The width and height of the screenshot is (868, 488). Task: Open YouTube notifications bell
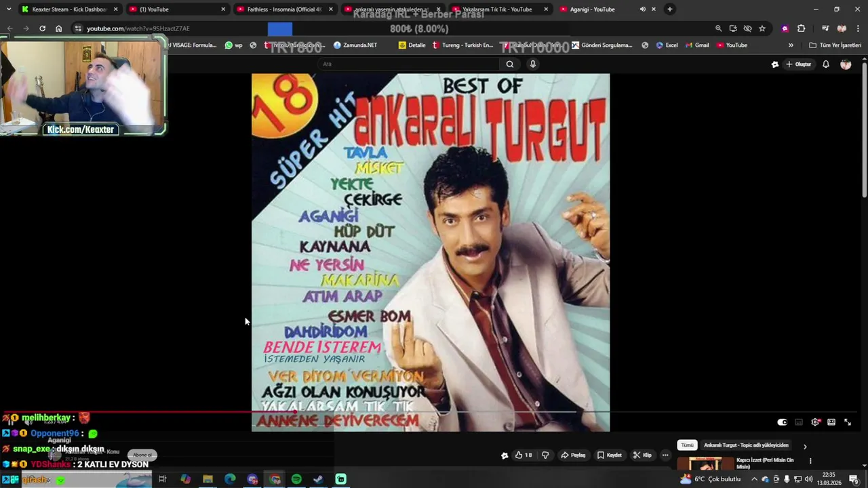click(826, 64)
